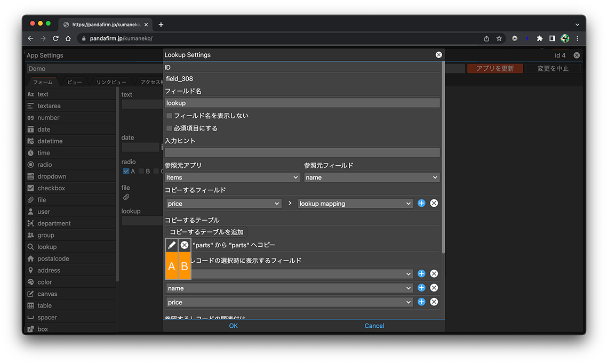Click remove icon on the price display row
Screen dimensions: 608x364
[x=434, y=302]
